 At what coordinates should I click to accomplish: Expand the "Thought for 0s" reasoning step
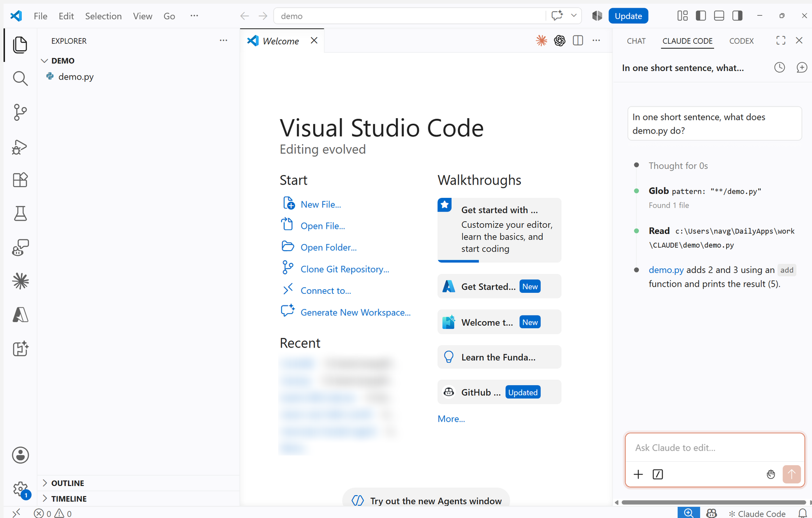tap(678, 166)
